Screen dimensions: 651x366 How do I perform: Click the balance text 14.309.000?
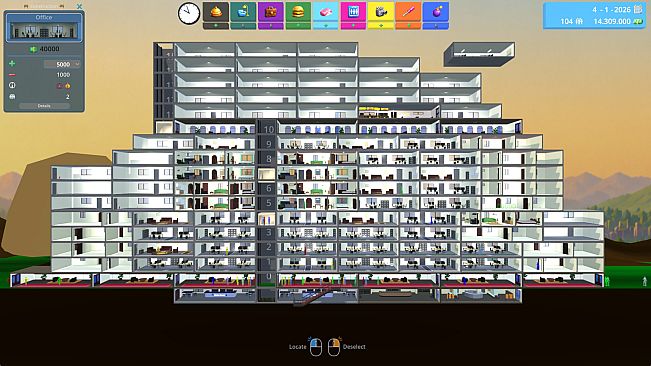612,21
